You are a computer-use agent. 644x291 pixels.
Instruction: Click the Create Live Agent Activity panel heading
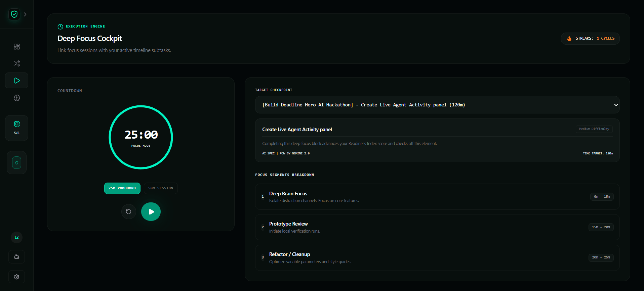297,130
